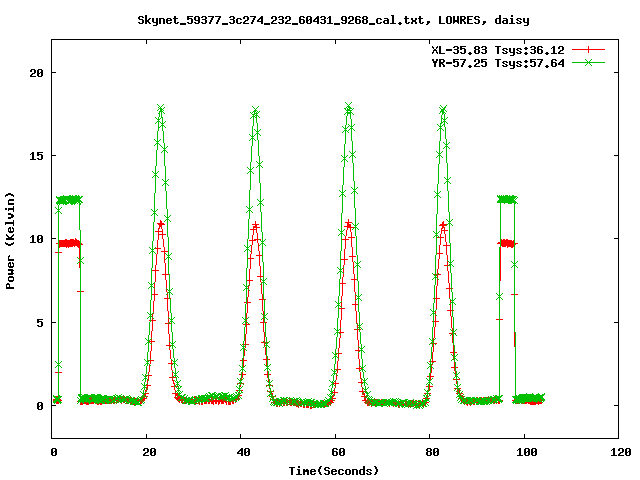Image resolution: width=640 pixels, height=480 pixels.
Task: Click y-axis tick label 10
Action: pyautogui.click(x=36, y=239)
